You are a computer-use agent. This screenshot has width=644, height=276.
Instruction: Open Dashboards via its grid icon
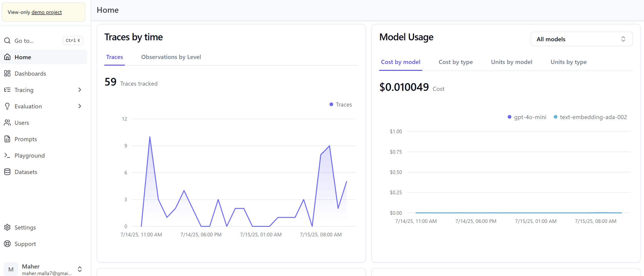(x=7, y=73)
